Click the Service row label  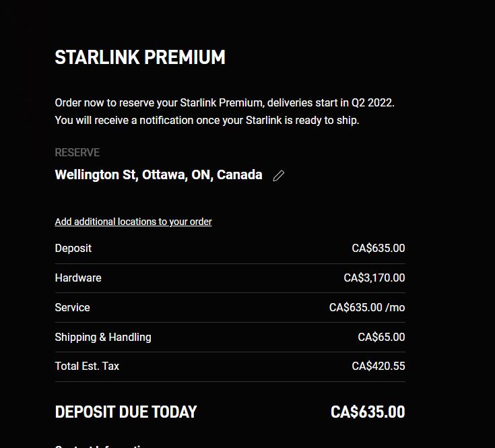coord(72,307)
